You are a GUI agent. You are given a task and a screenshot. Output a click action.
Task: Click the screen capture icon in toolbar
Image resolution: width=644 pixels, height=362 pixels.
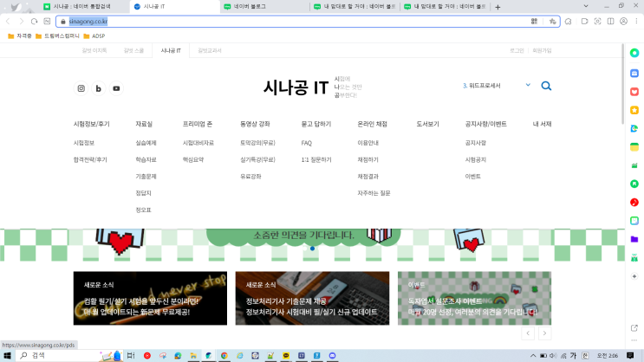[597, 22]
